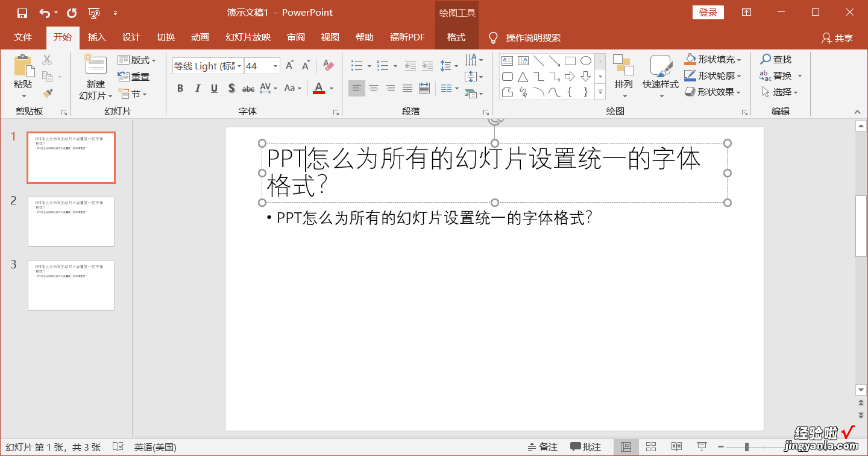Expand font color options arrow
The width and height of the screenshot is (868, 456).
[x=332, y=89]
